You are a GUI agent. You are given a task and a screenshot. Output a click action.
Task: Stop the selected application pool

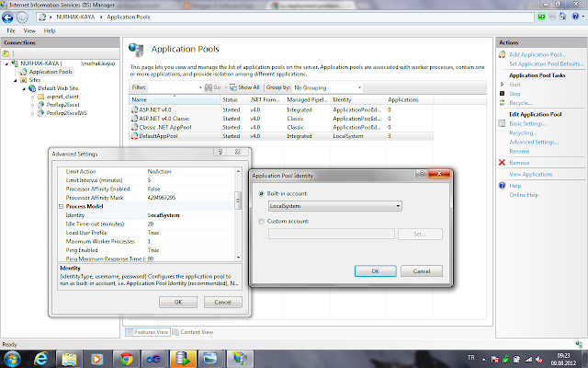coord(514,94)
